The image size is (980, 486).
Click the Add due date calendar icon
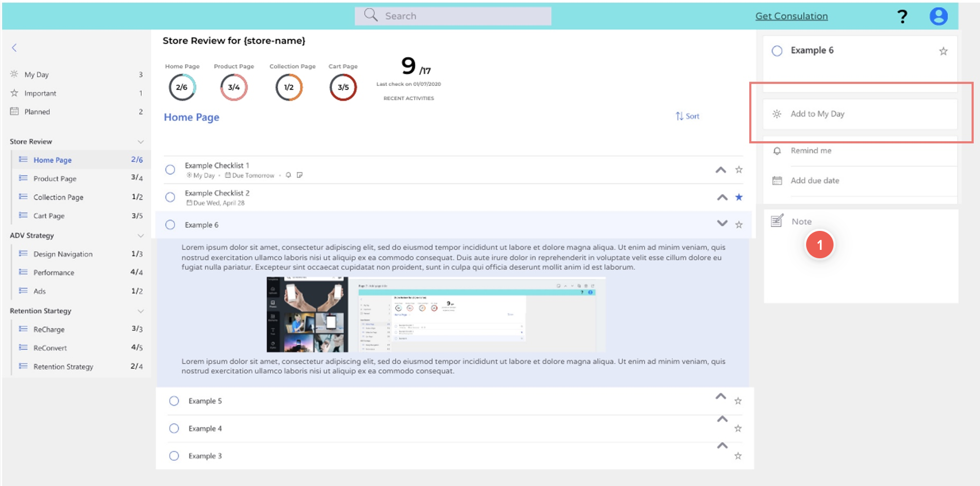pos(777,181)
